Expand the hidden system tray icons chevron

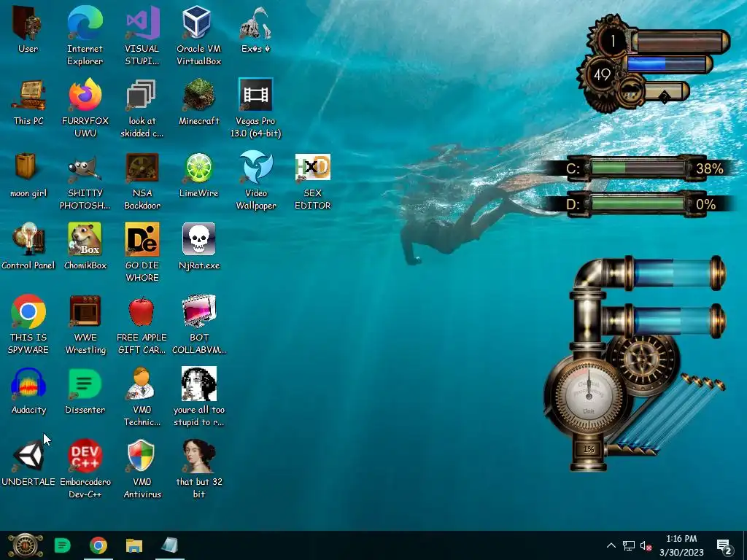point(611,545)
